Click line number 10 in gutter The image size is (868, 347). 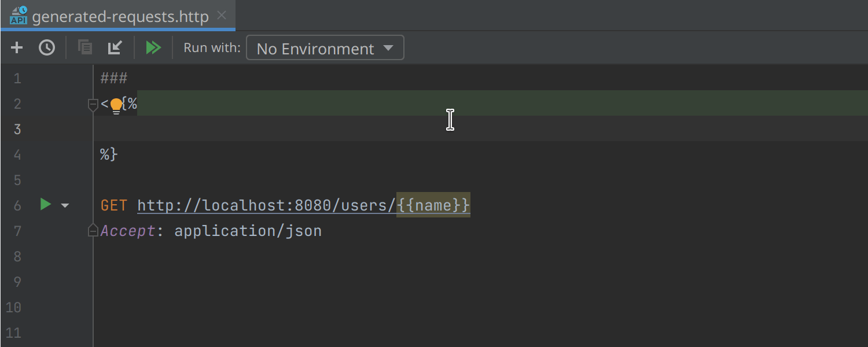13,307
